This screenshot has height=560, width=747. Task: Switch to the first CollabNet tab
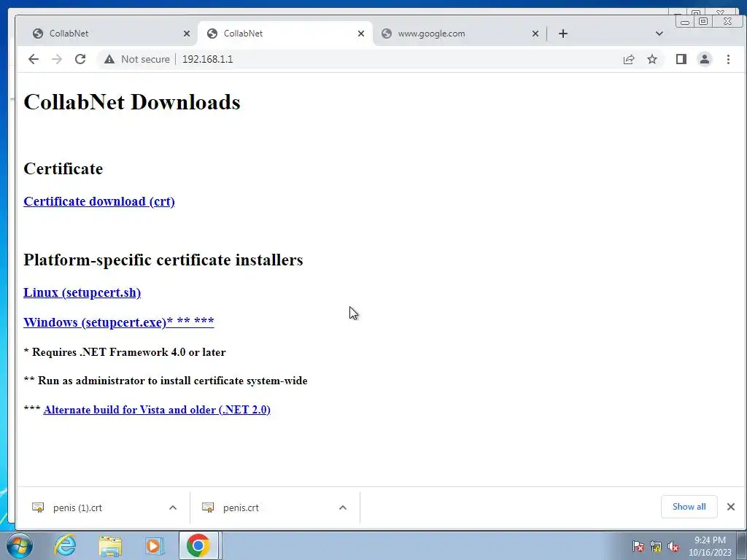109,34
